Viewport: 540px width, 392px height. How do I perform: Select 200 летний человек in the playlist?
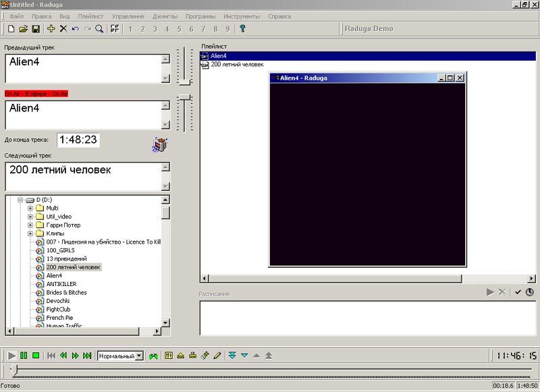coord(238,64)
